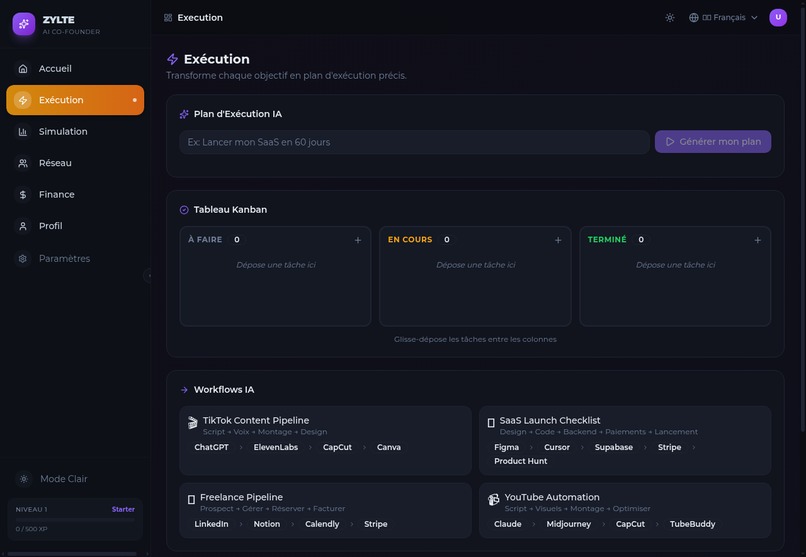Open Réseau people icon in sidebar
The width and height of the screenshot is (806, 557).
pos(23,163)
